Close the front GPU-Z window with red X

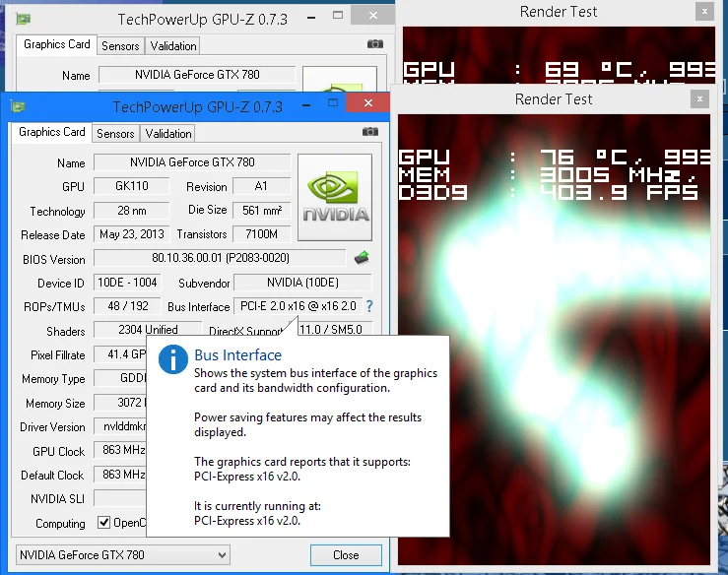368,103
